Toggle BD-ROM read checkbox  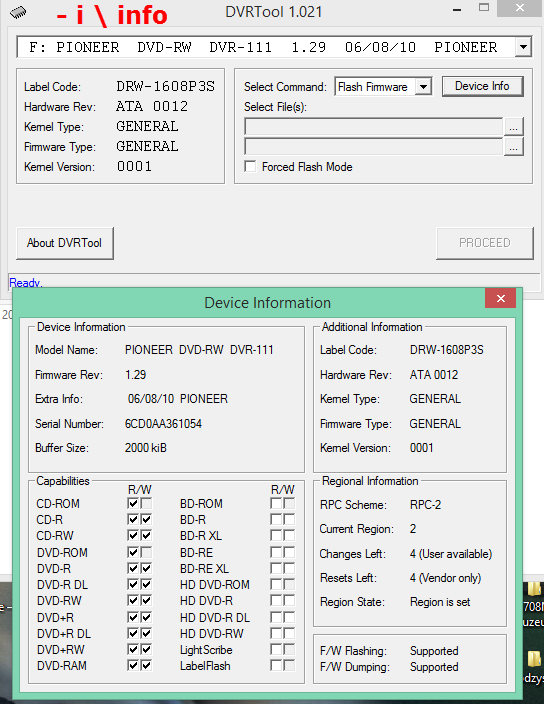click(x=276, y=503)
